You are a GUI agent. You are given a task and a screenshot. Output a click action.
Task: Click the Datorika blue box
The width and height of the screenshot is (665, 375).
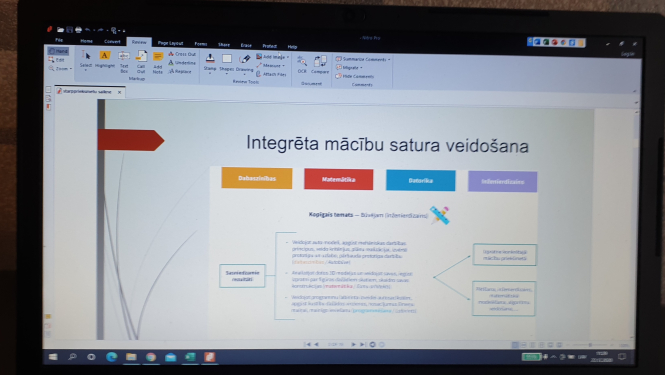point(420,181)
